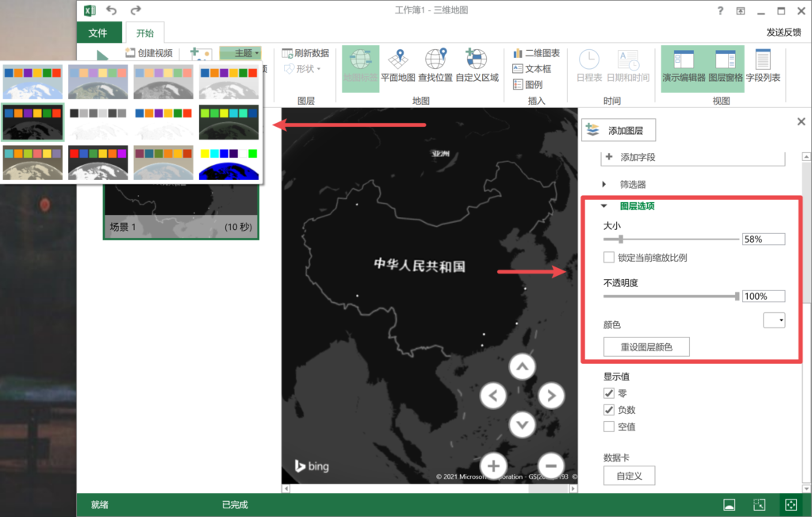
Task: Switch to the 开始 ribbon tab
Action: point(145,33)
